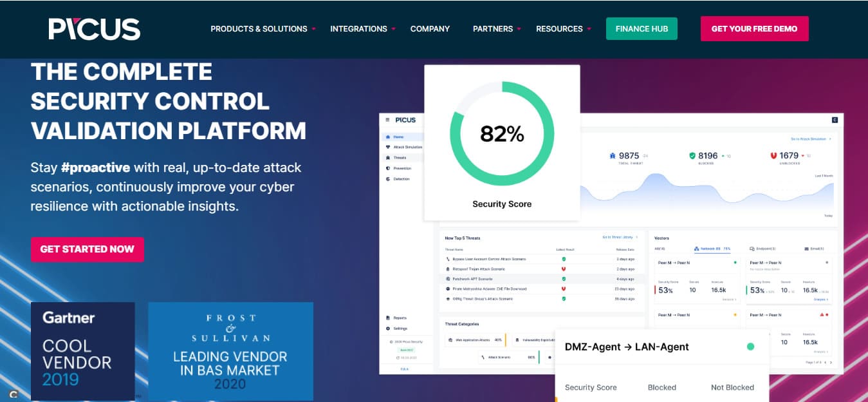868x402 pixels.
Task: Select Pirate Matryoshka Adware threat row
Action: coord(540,289)
